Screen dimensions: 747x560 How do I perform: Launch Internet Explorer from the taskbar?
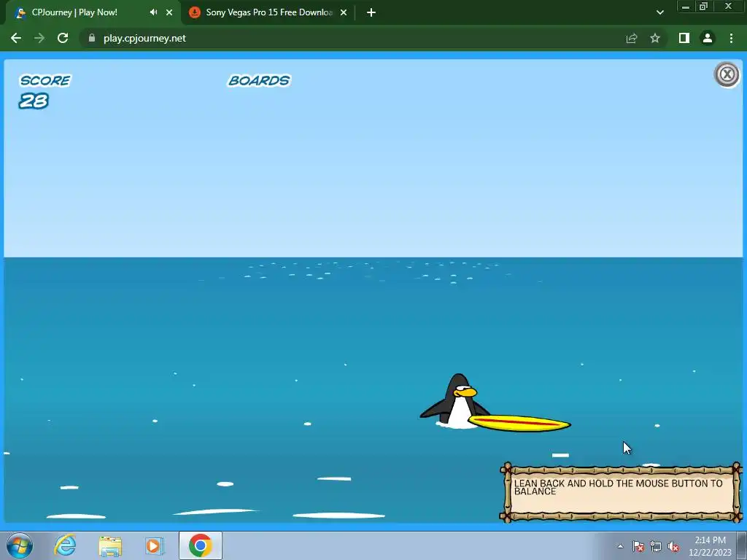(65, 545)
